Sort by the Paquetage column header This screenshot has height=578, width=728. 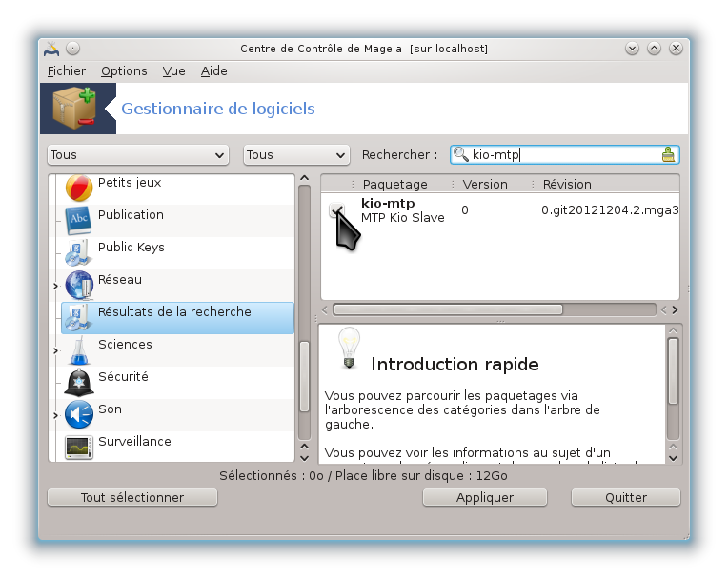(394, 184)
